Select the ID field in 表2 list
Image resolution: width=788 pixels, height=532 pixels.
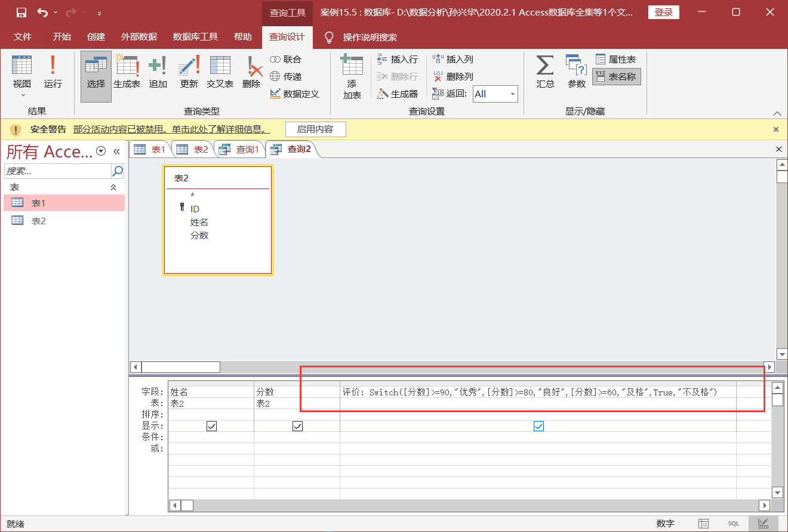(195, 209)
